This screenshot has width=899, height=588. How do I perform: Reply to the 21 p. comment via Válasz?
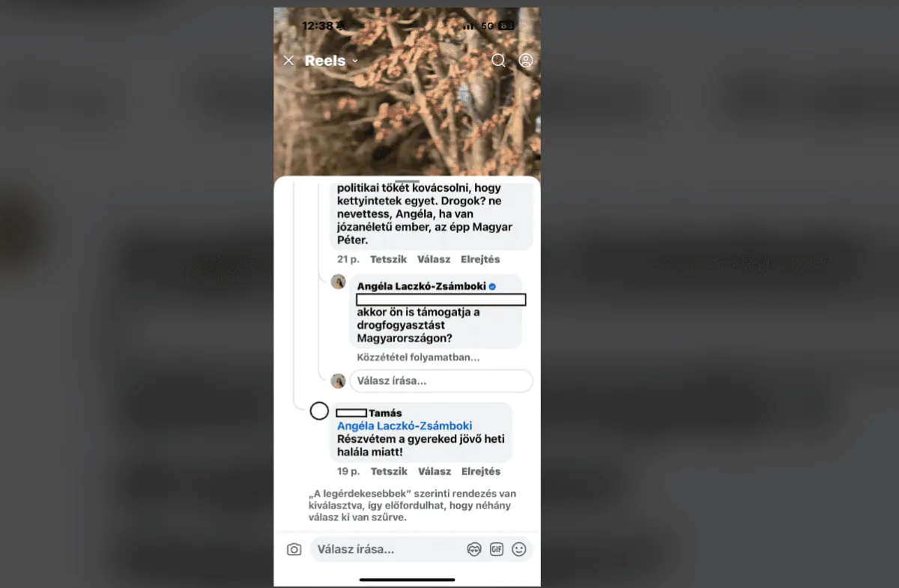[434, 259]
